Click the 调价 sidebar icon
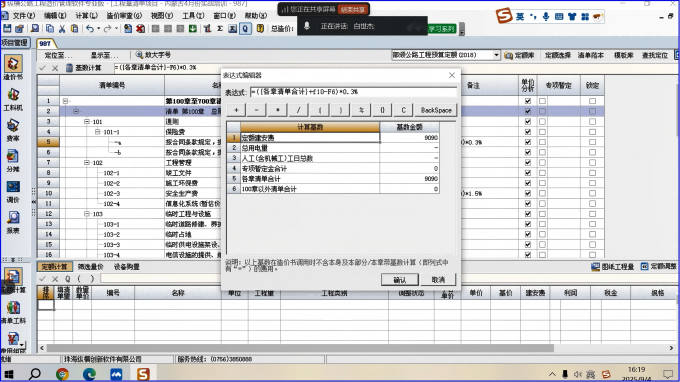 point(13,192)
